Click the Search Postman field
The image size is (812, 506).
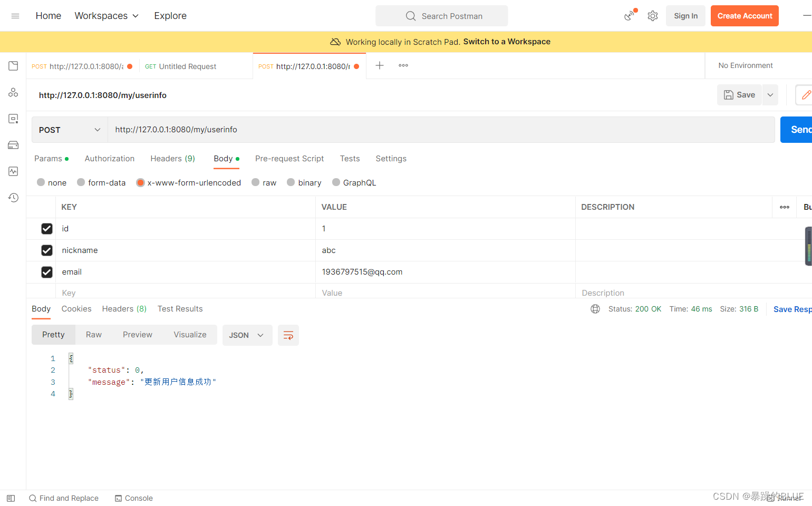point(442,16)
